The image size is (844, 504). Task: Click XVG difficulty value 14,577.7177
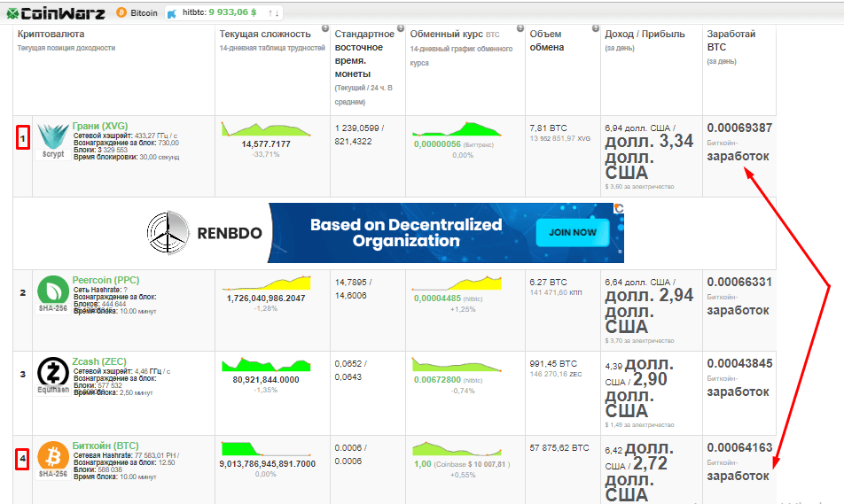tap(266, 144)
